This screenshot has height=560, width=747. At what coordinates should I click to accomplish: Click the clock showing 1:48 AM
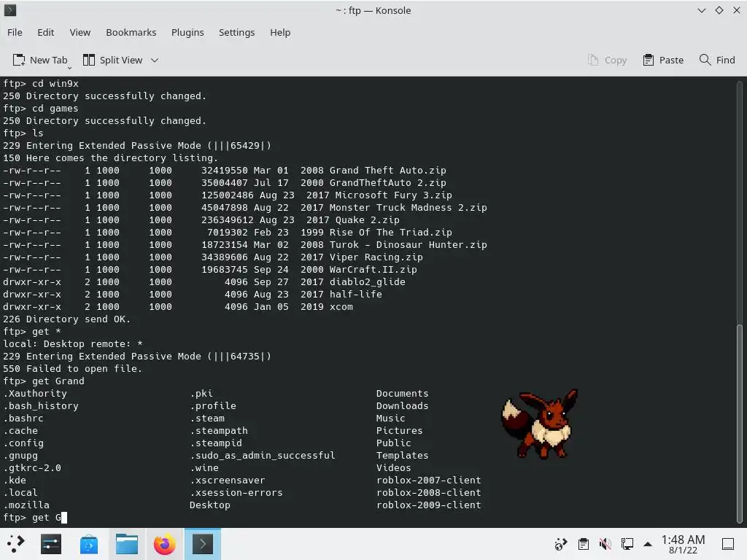[683, 544]
